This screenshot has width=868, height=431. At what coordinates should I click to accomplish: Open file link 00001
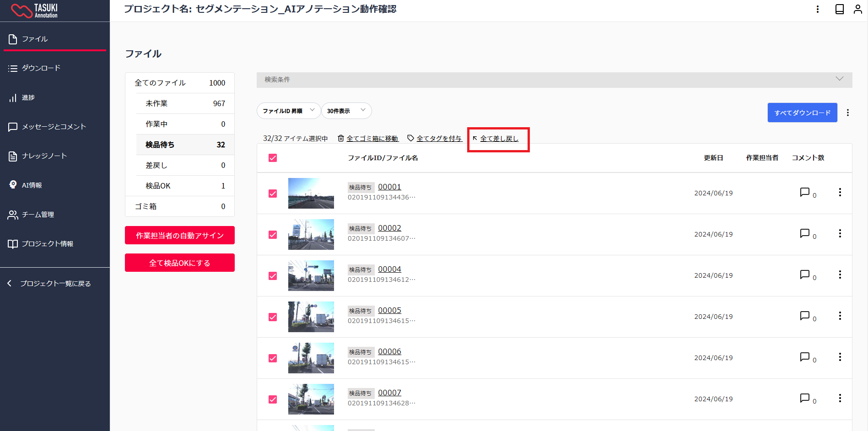coord(389,187)
